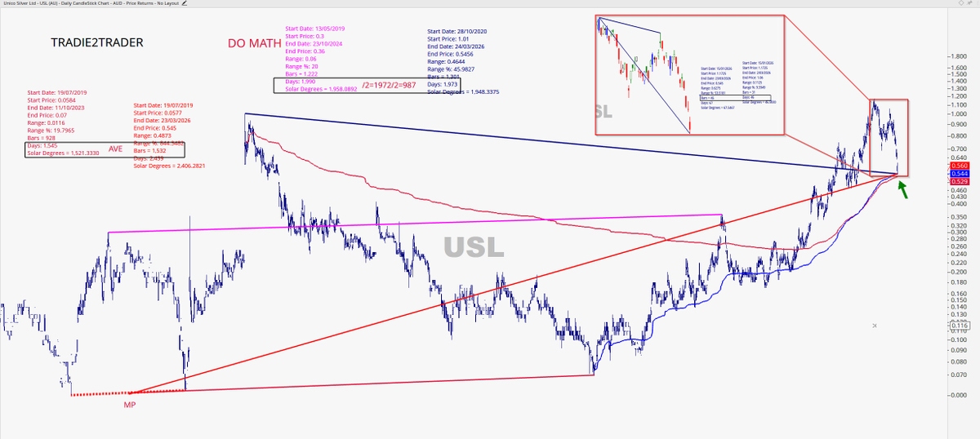The width and height of the screenshot is (980, 439).
Task: Click the large 'USL' label on the chart
Action: 474,246
